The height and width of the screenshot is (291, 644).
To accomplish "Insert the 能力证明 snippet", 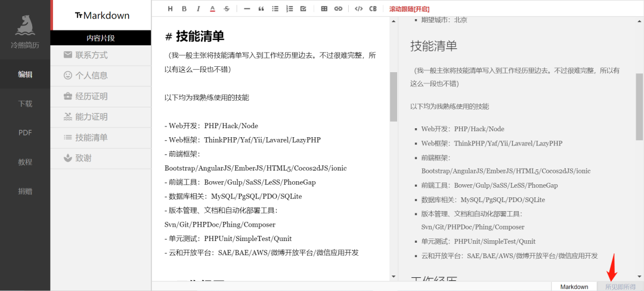I will click(x=101, y=117).
